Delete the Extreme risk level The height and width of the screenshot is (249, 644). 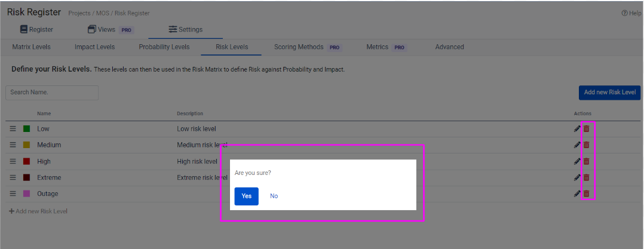[x=587, y=177]
